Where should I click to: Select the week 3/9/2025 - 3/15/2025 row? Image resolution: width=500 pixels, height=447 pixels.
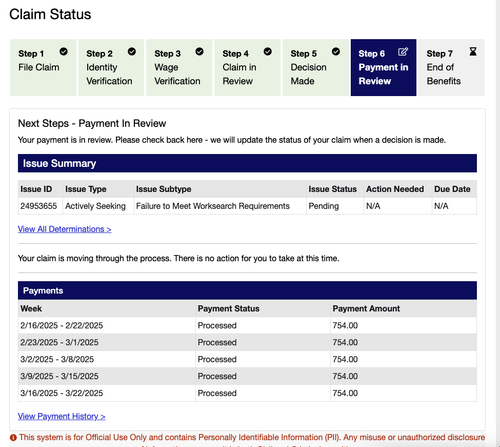click(x=247, y=376)
